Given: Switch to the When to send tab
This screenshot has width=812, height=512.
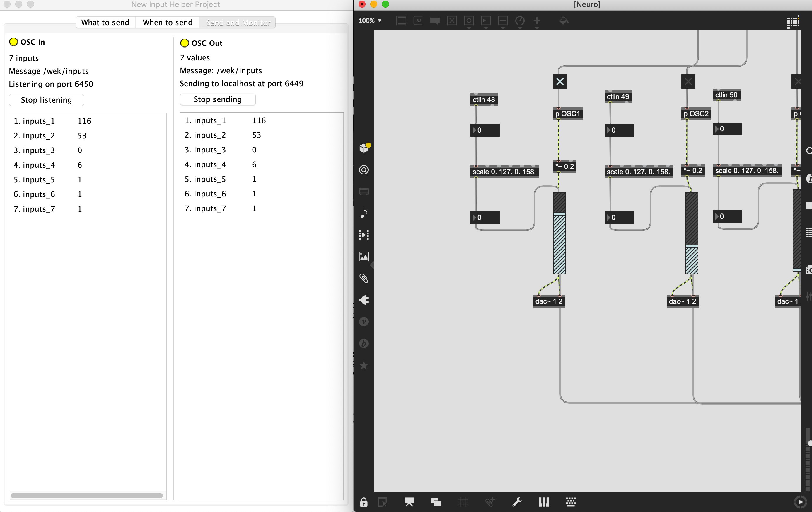Looking at the screenshot, I should [x=168, y=23].
